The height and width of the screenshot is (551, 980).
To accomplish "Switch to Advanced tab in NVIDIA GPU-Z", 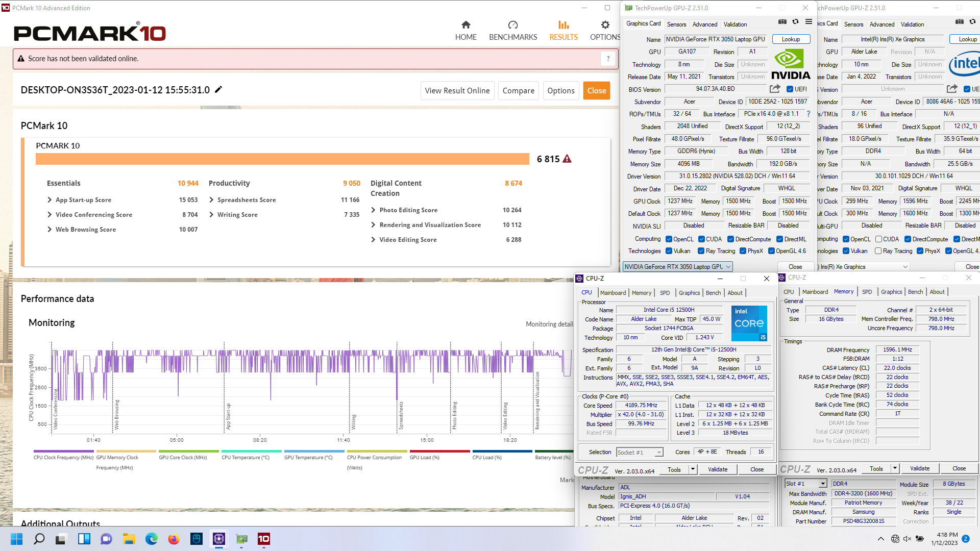I will coord(705,24).
